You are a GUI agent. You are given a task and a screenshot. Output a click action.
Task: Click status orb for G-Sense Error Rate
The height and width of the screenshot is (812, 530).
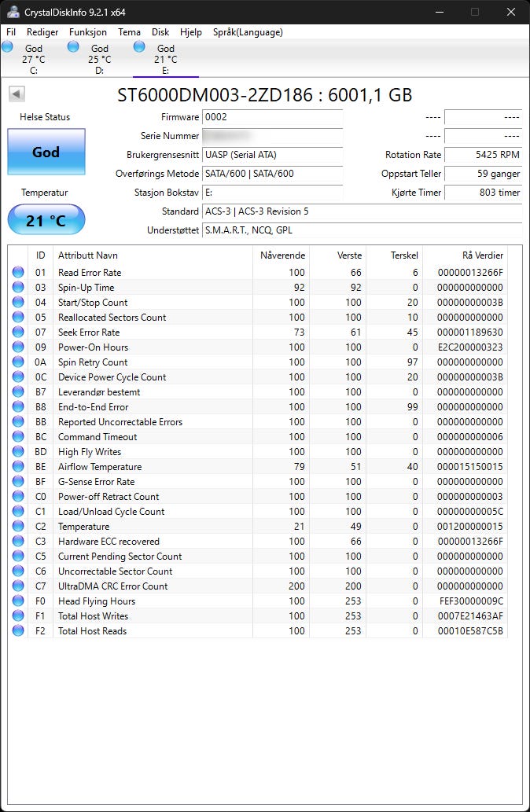(x=18, y=481)
